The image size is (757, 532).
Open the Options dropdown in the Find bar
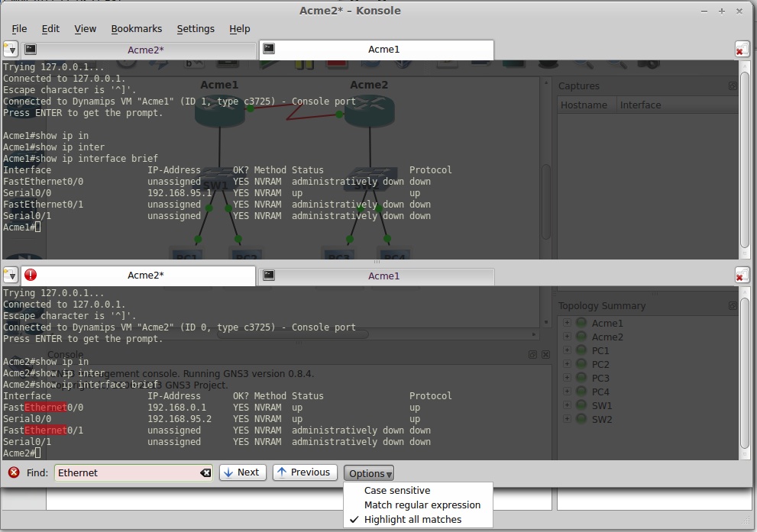click(369, 473)
